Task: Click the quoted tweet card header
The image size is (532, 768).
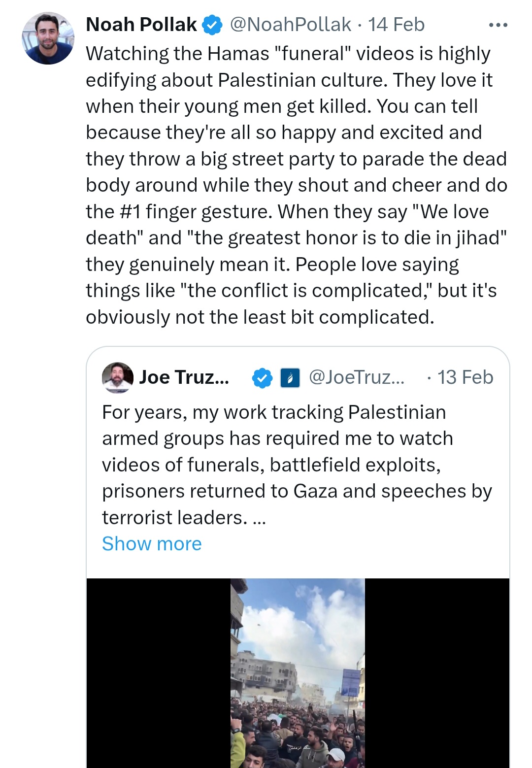Action: 298,377
